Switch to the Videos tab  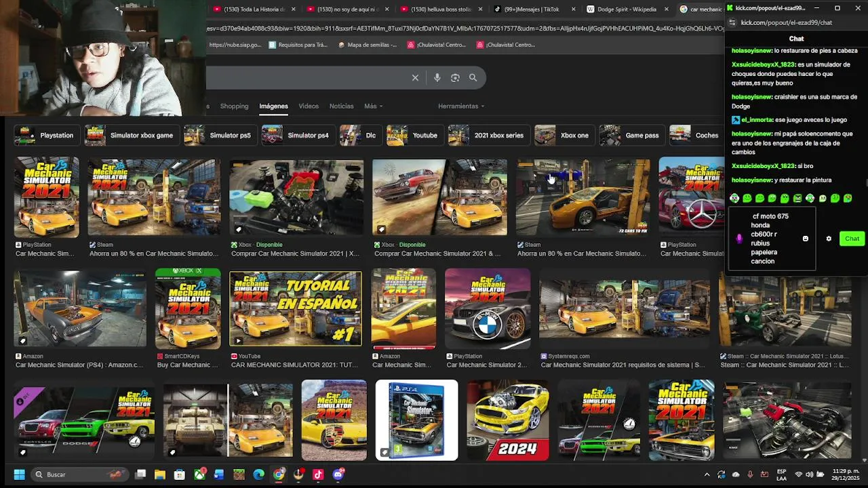309,106
